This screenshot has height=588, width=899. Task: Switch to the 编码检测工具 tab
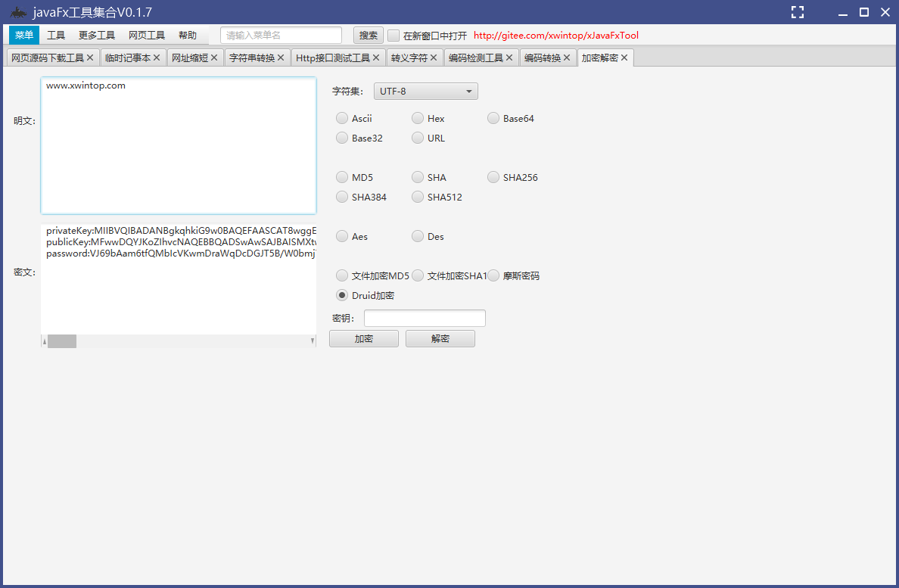[476, 58]
